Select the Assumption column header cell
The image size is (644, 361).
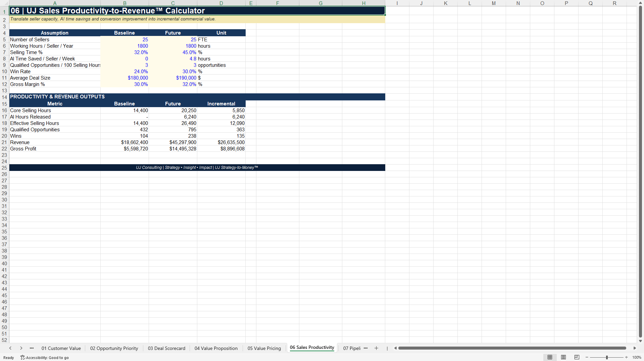[55, 33]
